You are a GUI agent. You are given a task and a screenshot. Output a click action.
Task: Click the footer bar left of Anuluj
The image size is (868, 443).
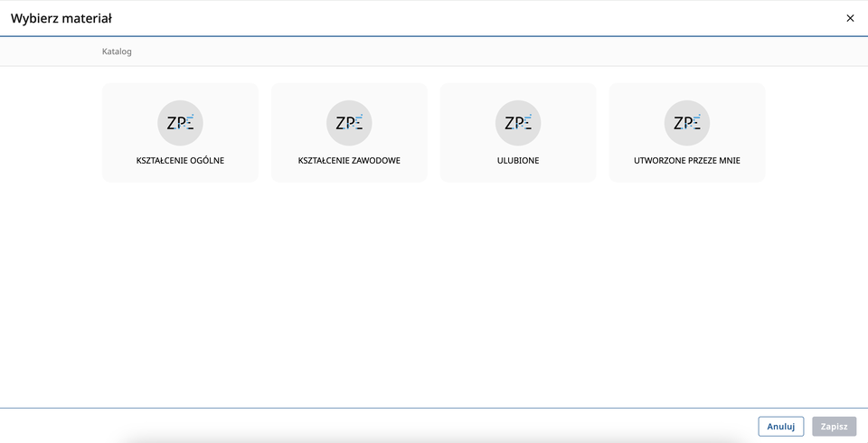point(362,426)
